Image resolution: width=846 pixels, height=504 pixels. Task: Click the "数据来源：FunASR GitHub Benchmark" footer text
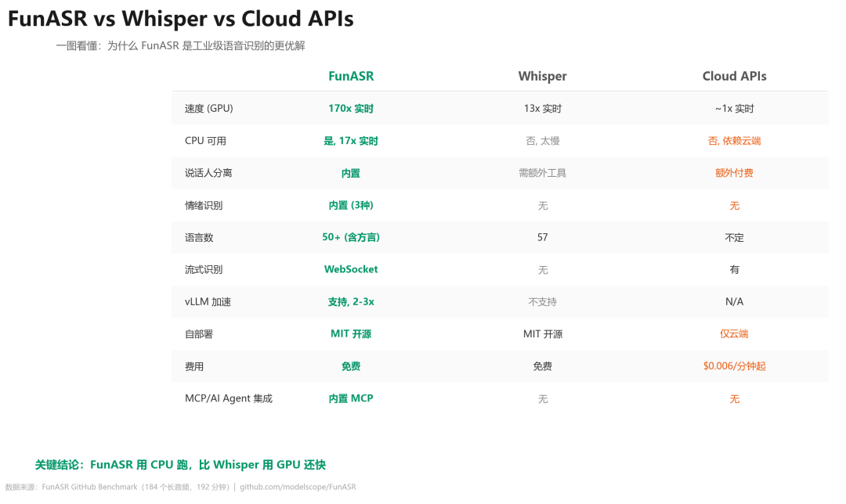tap(71, 487)
